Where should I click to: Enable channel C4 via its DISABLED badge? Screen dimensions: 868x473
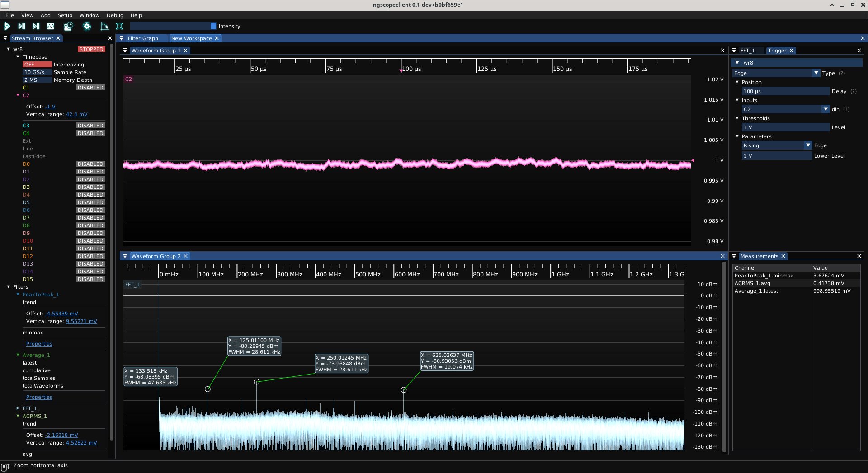point(90,133)
